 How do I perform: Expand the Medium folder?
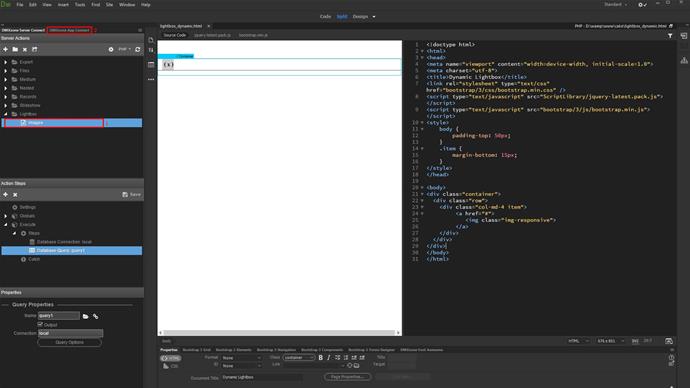click(5, 80)
